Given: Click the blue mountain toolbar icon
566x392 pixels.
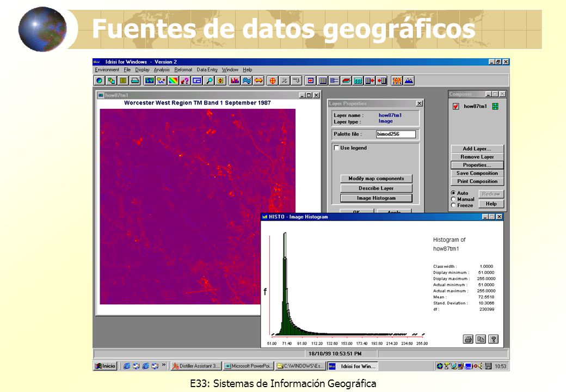Looking at the screenshot, I should (409, 81).
